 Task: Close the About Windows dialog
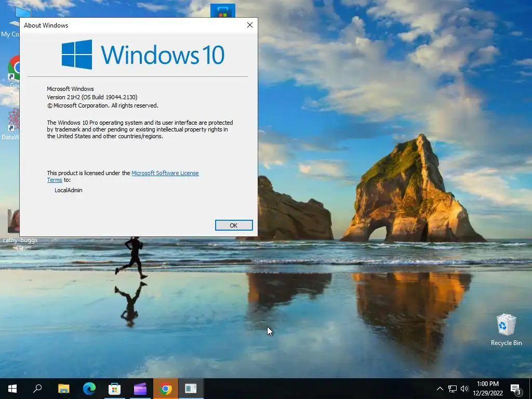pyautogui.click(x=250, y=25)
